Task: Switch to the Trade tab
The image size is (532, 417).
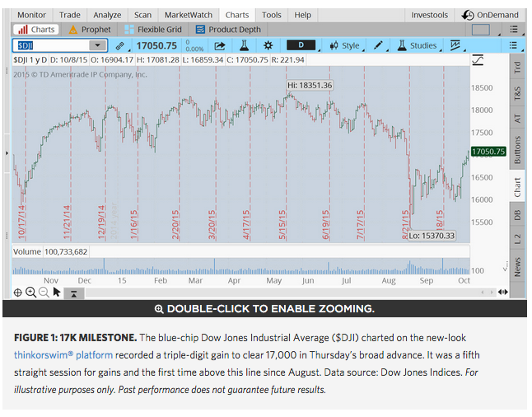Action: [69, 15]
